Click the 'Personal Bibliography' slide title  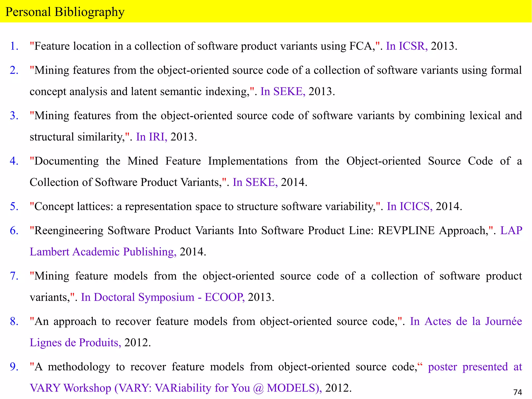(x=65, y=12)
